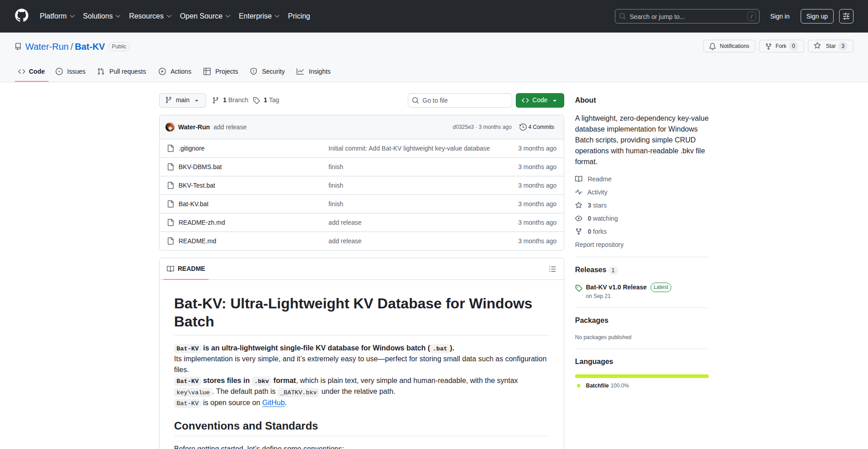Viewport: 868px width, 449px height.
Task: Open the Packages heading link
Action: (592, 321)
